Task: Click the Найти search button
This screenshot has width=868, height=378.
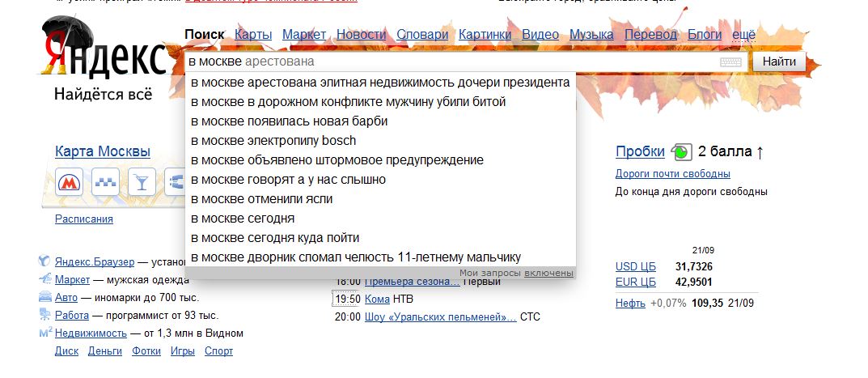Action: click(x=779, y=62)
